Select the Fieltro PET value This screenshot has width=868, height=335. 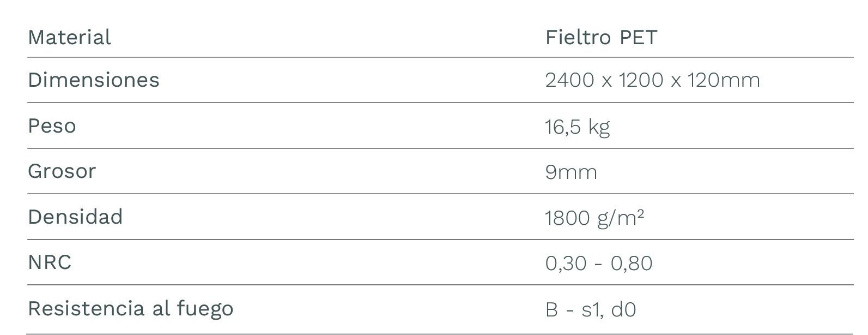pyautogui.click(x=601, y=38)
